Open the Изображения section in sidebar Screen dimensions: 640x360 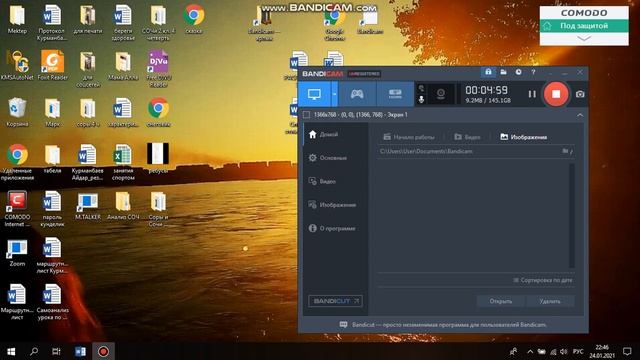[332, 205]
